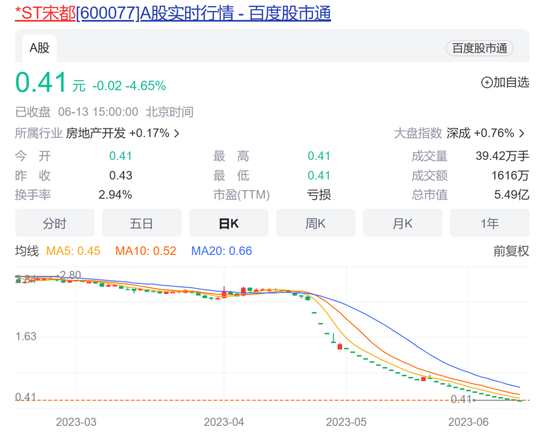Expand the 房地产开发 industry chevron arrow
This screenshot has height=432, width=550.
coord(177,134)
